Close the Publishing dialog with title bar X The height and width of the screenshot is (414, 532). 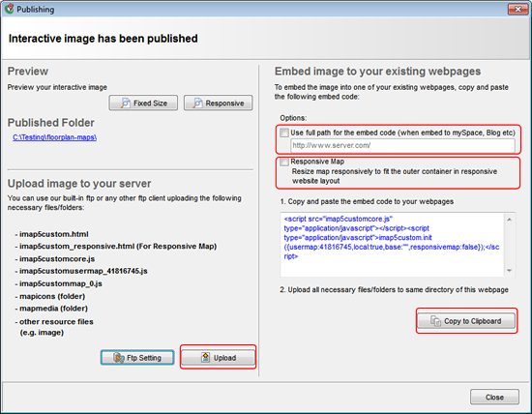[517, 9]
